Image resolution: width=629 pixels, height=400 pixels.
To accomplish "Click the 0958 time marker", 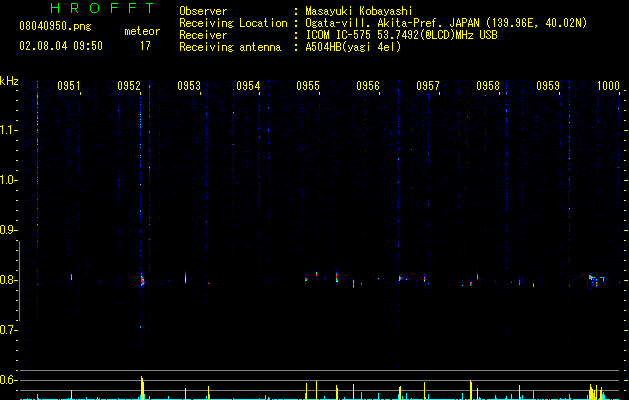I will [488, 86].
